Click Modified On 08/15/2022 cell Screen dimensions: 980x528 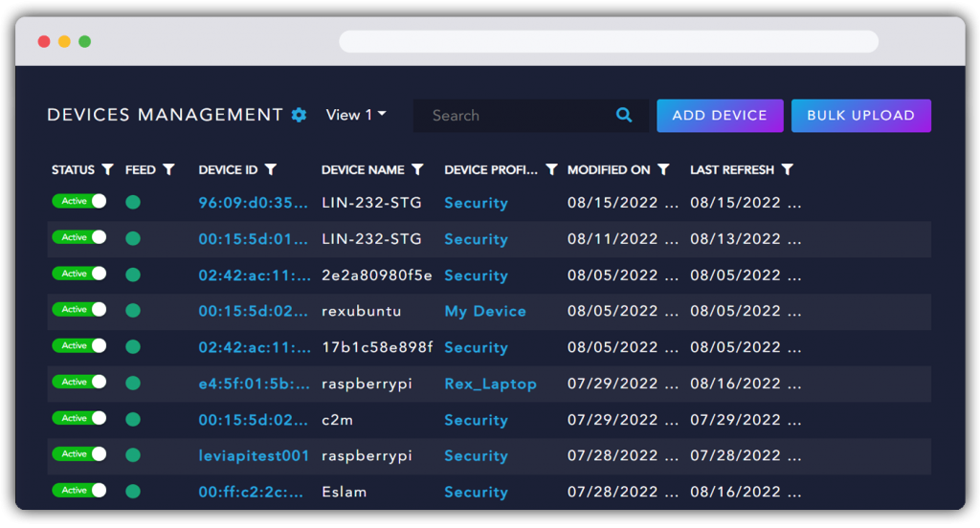click(x=622, y=203)
